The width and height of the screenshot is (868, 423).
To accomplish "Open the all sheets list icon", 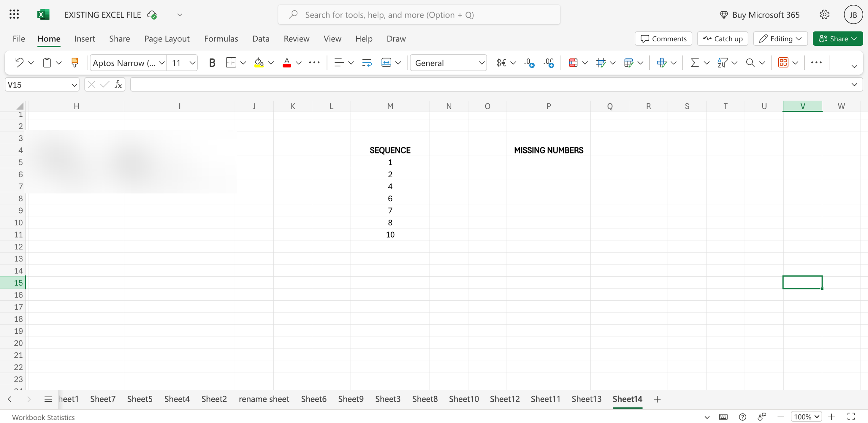I will click(x=48, y=399).
